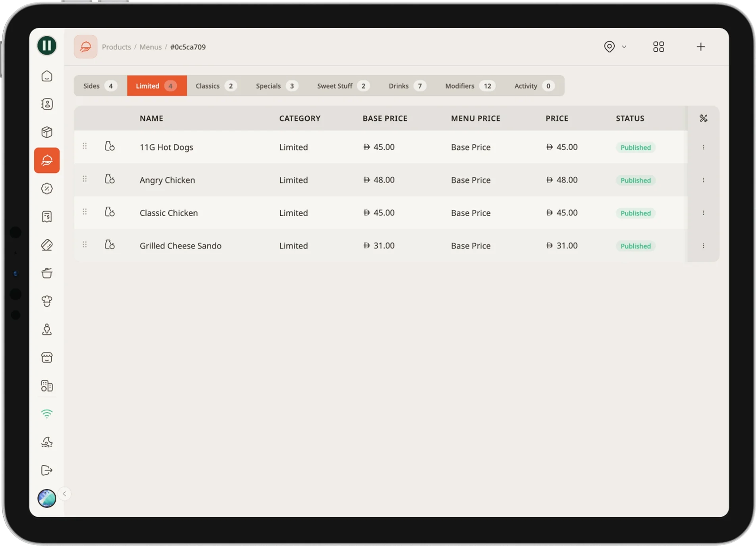Click the plus icon to add item
The height and width of the screenshot is (546, 756).
pyautogui.click(x=701, y=47)
